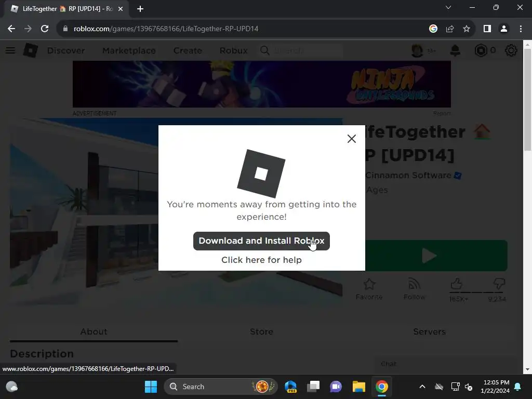
Task: Open the Click here for help link
Action: click(x=261, y=260)
